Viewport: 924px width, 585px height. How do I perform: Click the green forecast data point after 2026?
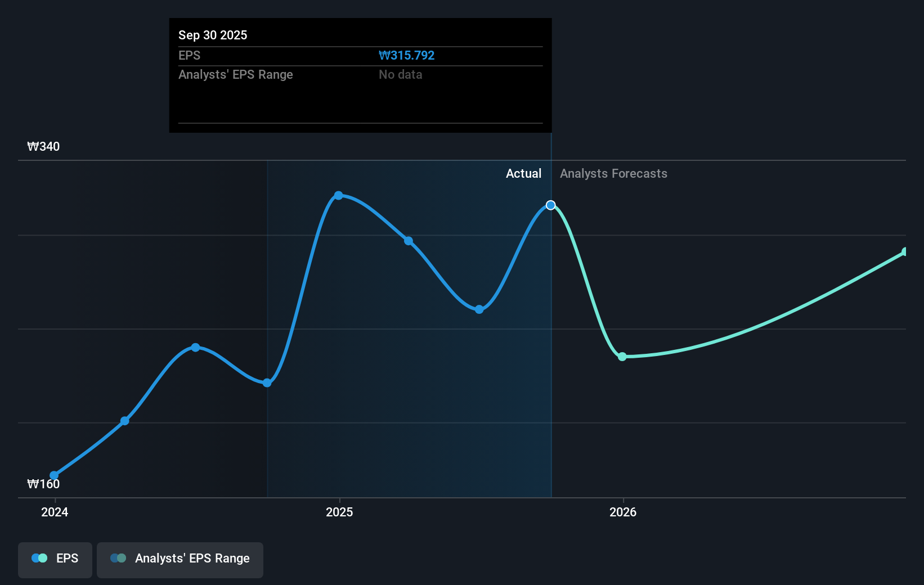pos(622,356)
